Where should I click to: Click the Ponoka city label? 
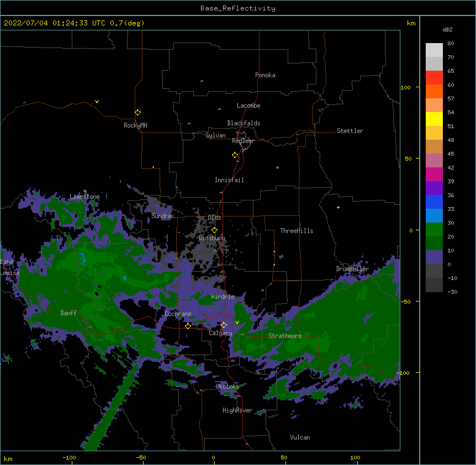(265, 75)
